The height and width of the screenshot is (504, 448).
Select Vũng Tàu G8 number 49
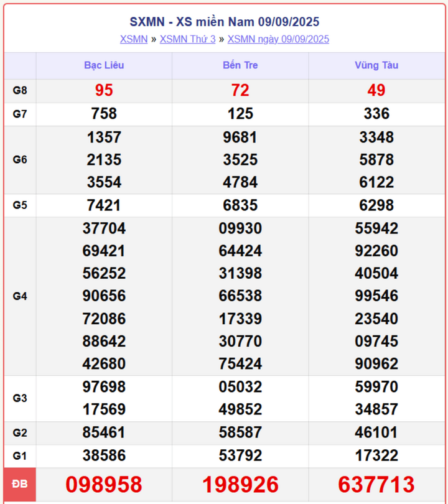tap(376, 90)
